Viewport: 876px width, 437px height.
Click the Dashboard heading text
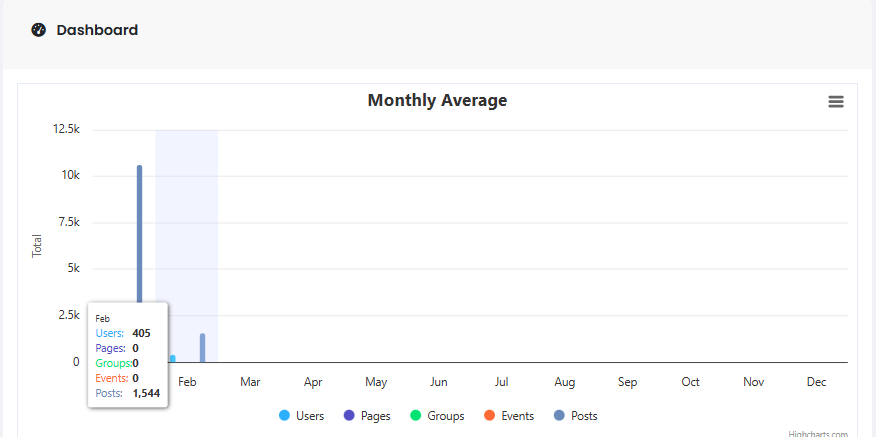click(x=97, y=30)
